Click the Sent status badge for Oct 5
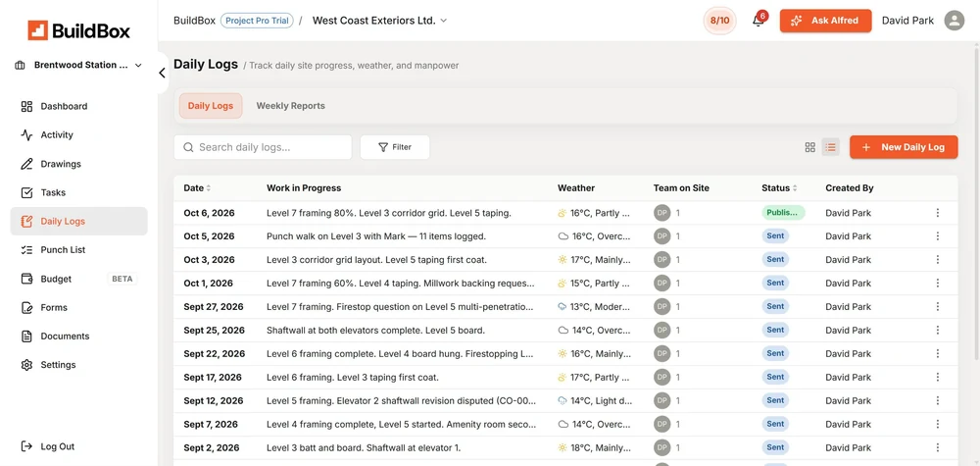This screenshot has width=980, height=466. [775, 236]
